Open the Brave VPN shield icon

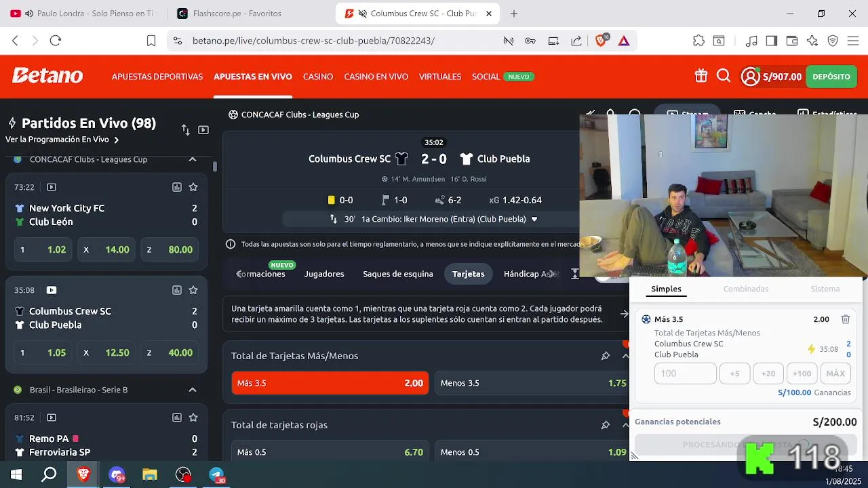tap(833, 41)
